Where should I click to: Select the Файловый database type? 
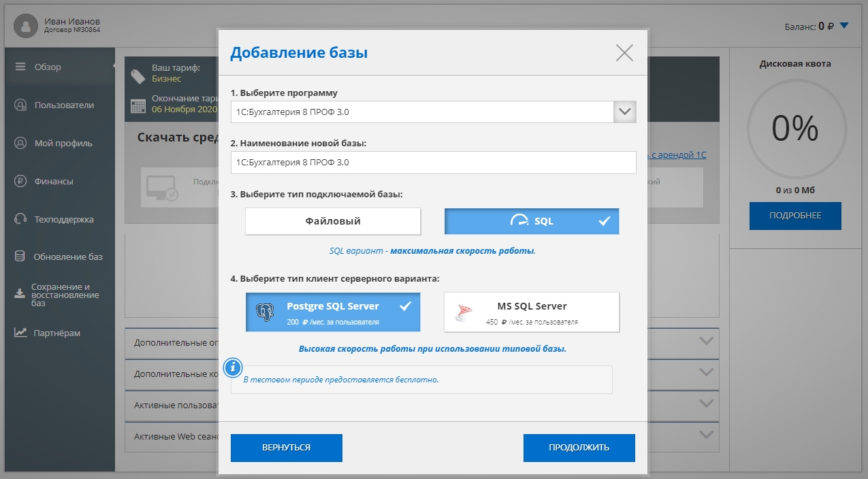pyautogui.click(x=333, y=221)
